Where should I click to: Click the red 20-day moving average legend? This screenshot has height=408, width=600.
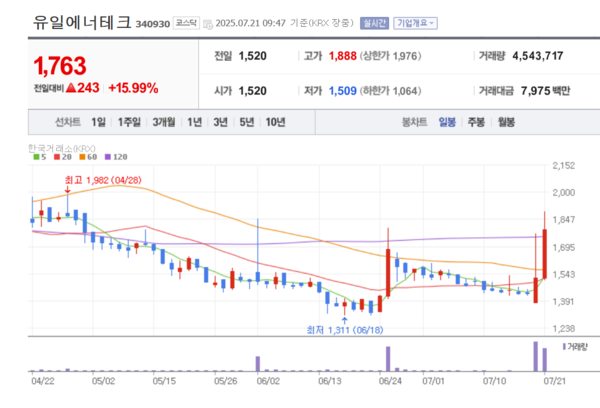coord(63,157)
